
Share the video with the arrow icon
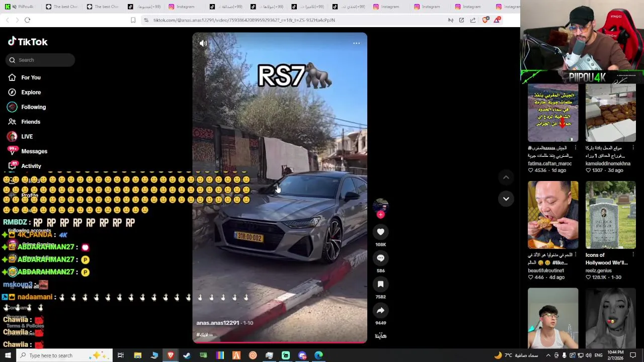[380, 310]
